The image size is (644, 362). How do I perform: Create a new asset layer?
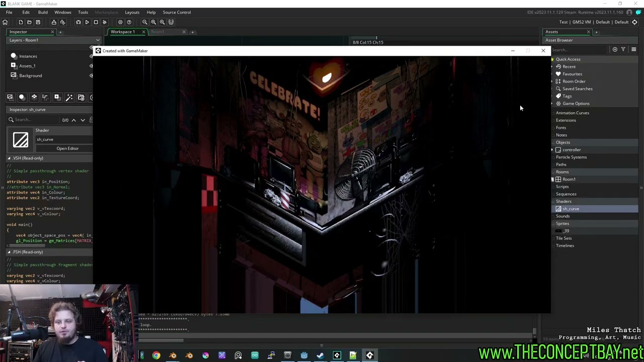[x=57, y=97]
